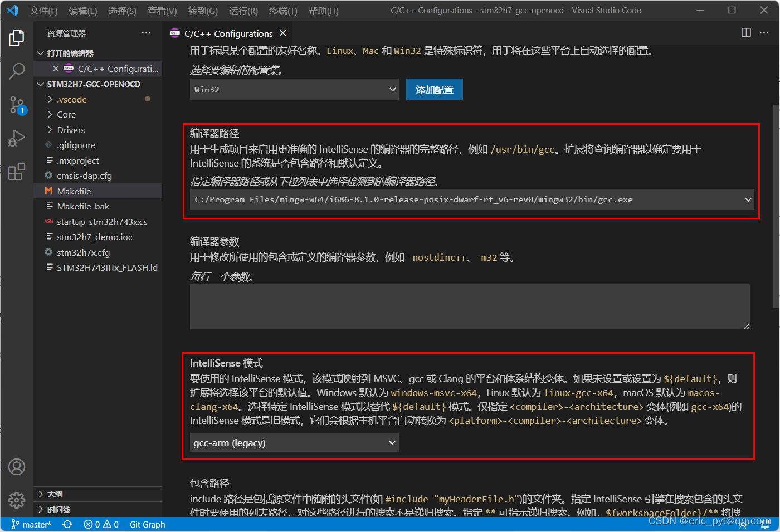Open the 运行(R) menu
Viewport: 780px width, 532px height.
[243, 11]
